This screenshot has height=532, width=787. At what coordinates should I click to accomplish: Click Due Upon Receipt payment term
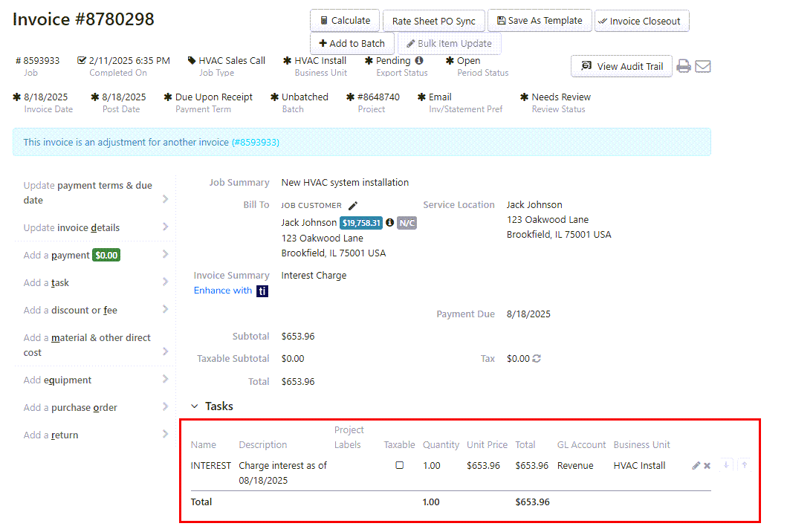(x=214, y=97)
